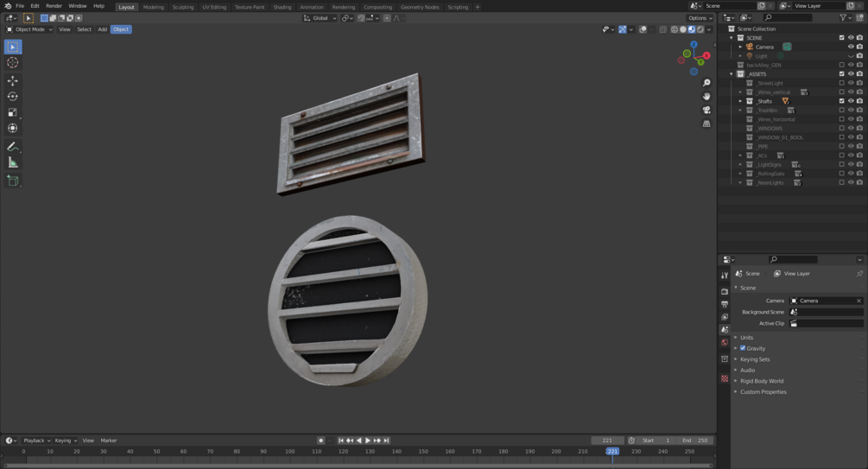Screen dimensions: 868x469
Task: Expand the Rigid Body World panel
Action: [x=761, y=381]
